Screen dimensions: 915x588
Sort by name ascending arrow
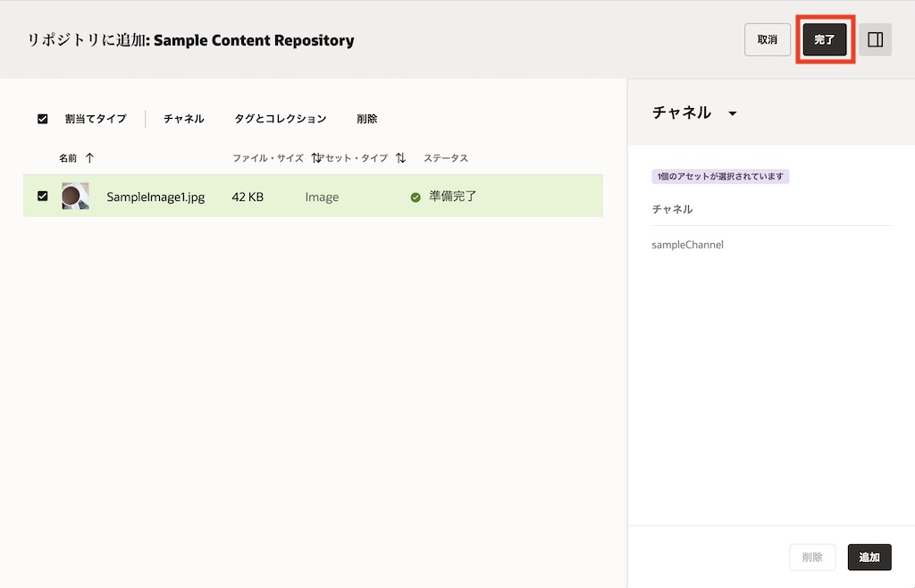(89, 158)
